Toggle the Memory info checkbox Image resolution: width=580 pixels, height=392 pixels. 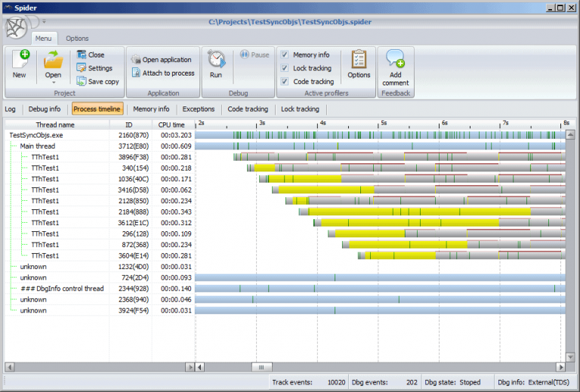pos(284,55)
